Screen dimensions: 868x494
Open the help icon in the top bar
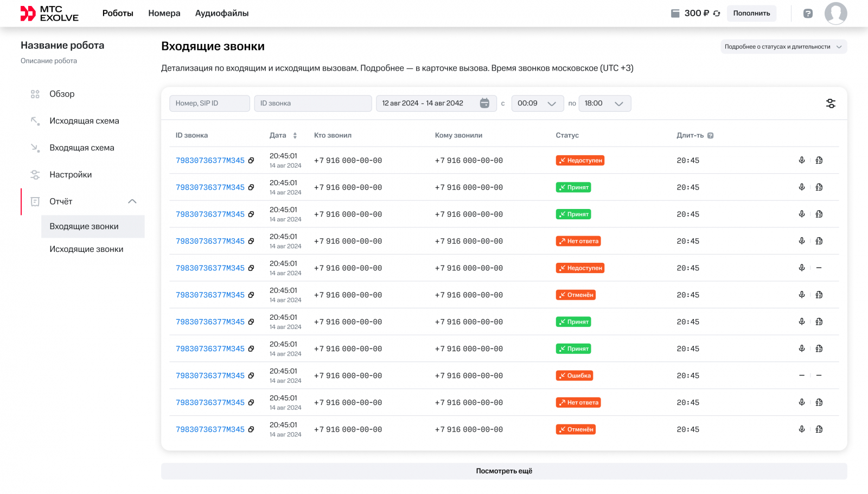[x=808, y=13]
